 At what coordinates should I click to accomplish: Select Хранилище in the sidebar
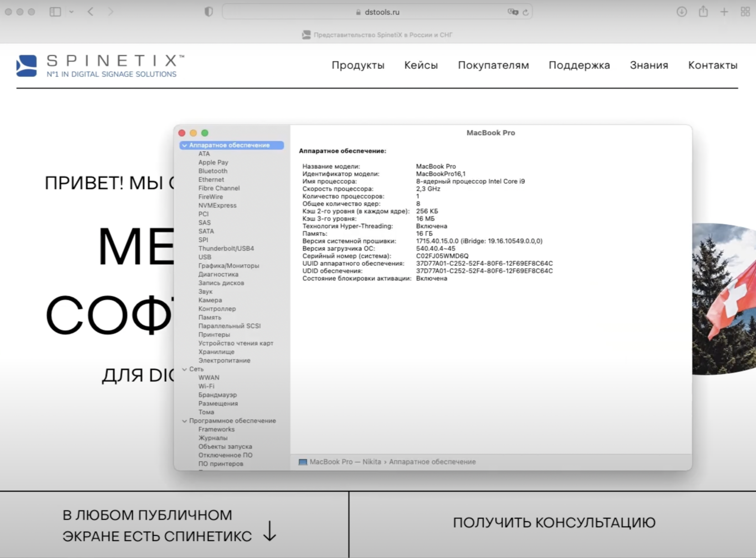point(216,352)
